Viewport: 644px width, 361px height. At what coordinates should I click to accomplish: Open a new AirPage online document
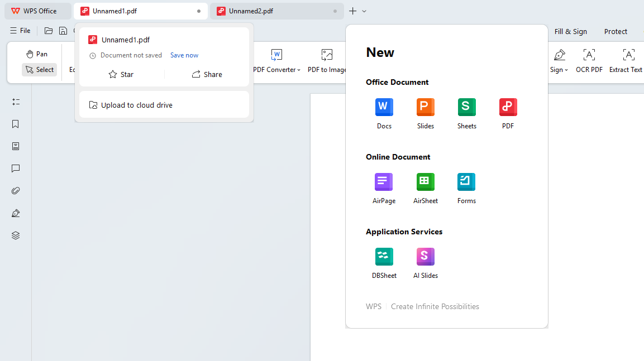pos(384,188)
